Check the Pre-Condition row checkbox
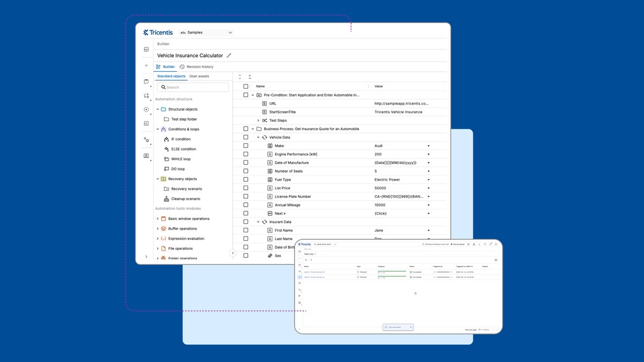 coord(246,95)
